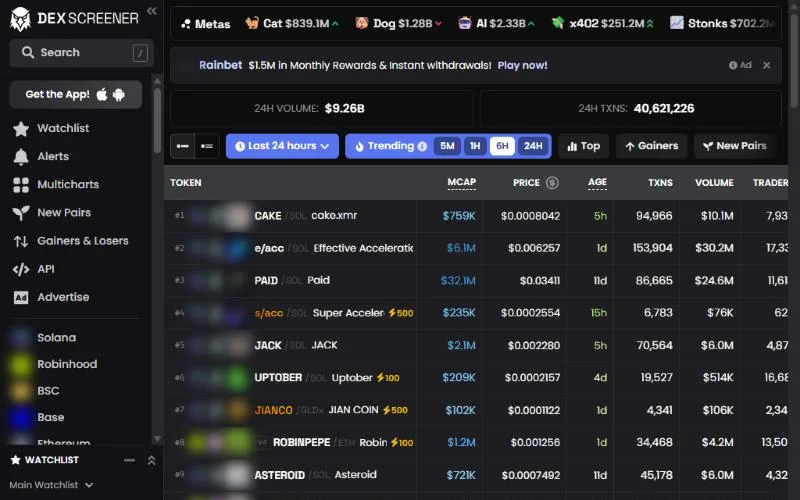Viewport: 800px width, 500px height.
Task: Click the Stonks meta chart icon
Action: click(677, 23)
